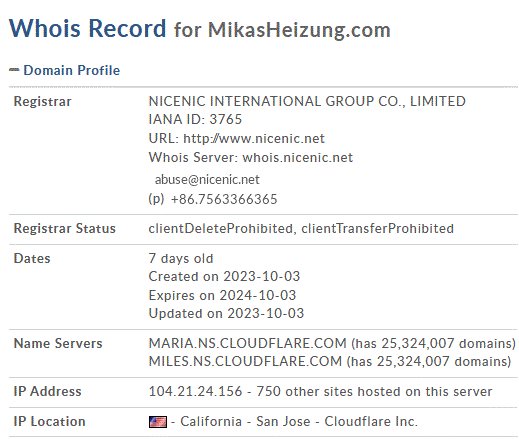This screenshot has width=519, height=439.
Task: Collapse the Domain Profile section
Action: coord(64,70)
